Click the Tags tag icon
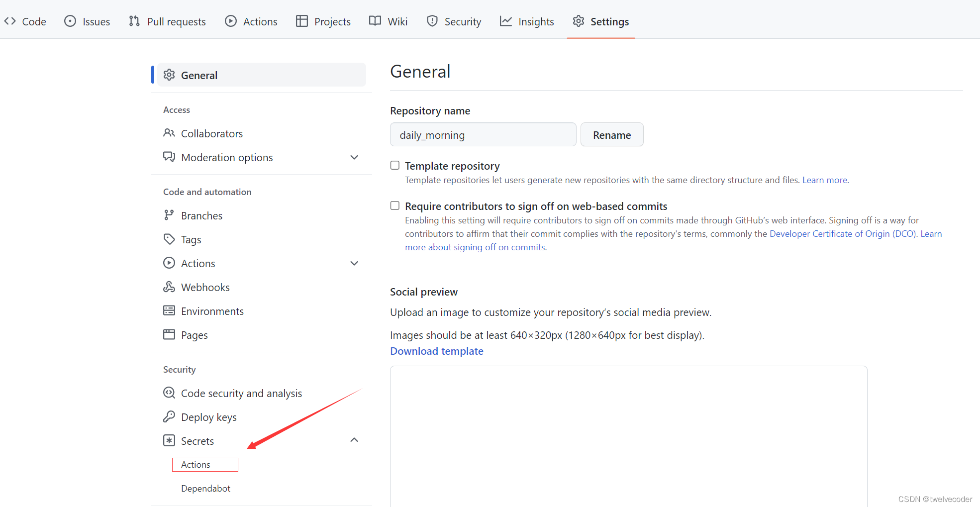The height and width of the screenshot is (507, 980). 169,239
